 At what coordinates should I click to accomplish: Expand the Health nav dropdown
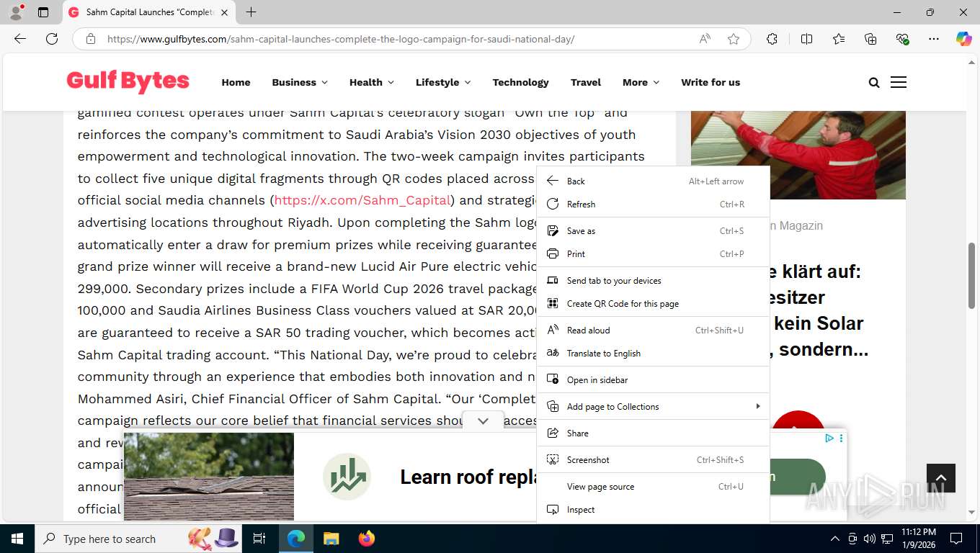click(372, 82)
